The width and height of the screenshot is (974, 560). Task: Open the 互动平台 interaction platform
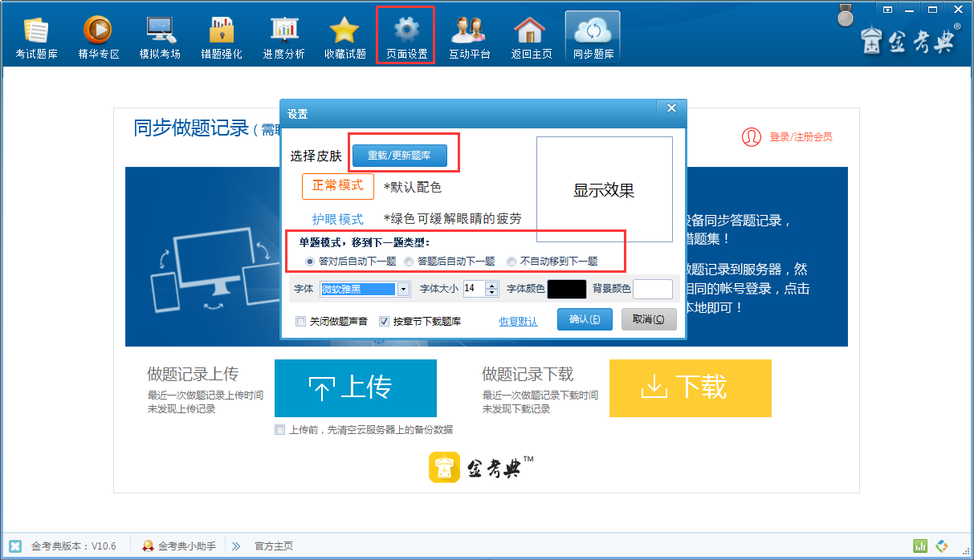468,34
